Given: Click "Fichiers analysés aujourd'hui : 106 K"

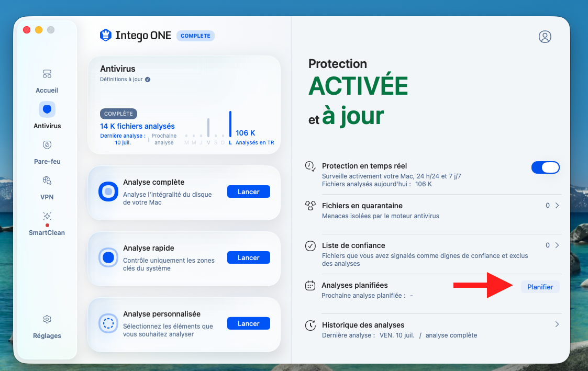Looking at the screenshot, I should [x=377, y=184].
